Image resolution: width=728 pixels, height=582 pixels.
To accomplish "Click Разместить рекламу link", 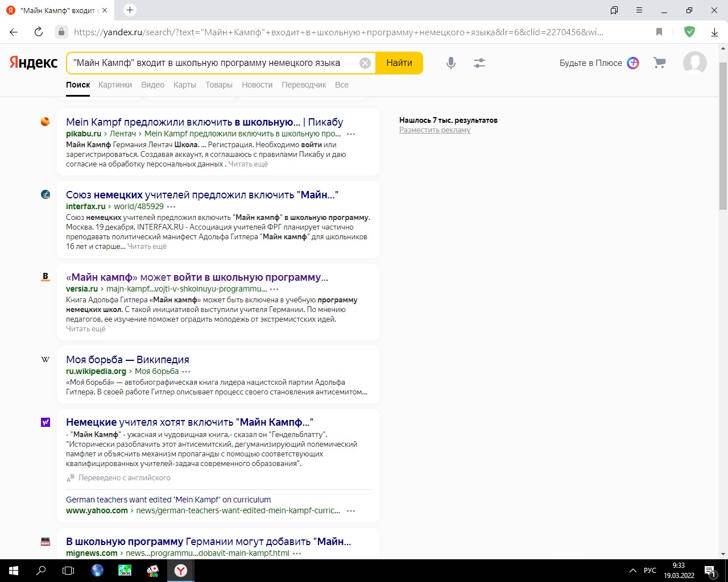I will [x=435, y=130].
